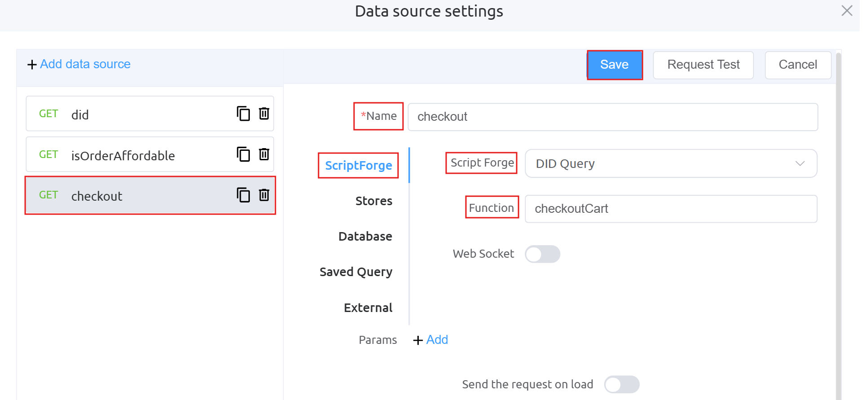868x400 pixels.
Task: Open the Database tab
Action: (x=365, y=237)
